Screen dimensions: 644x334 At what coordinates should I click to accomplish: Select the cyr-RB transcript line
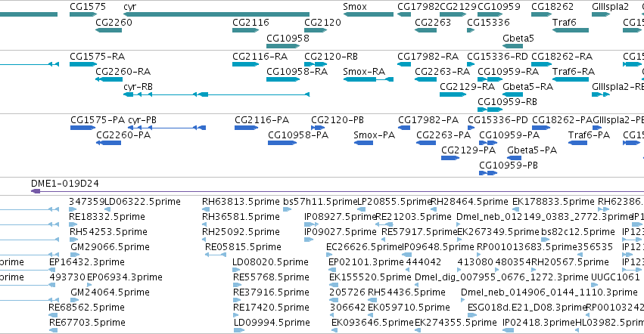tap(216, 94)
